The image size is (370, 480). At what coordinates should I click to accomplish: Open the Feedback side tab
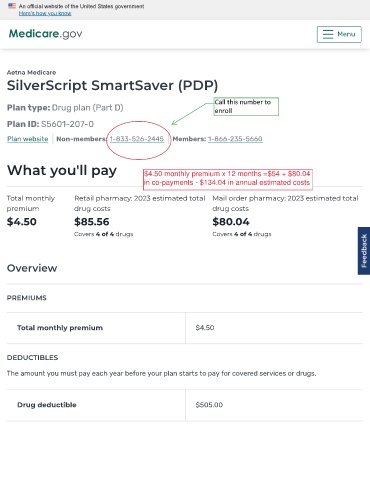364,251
